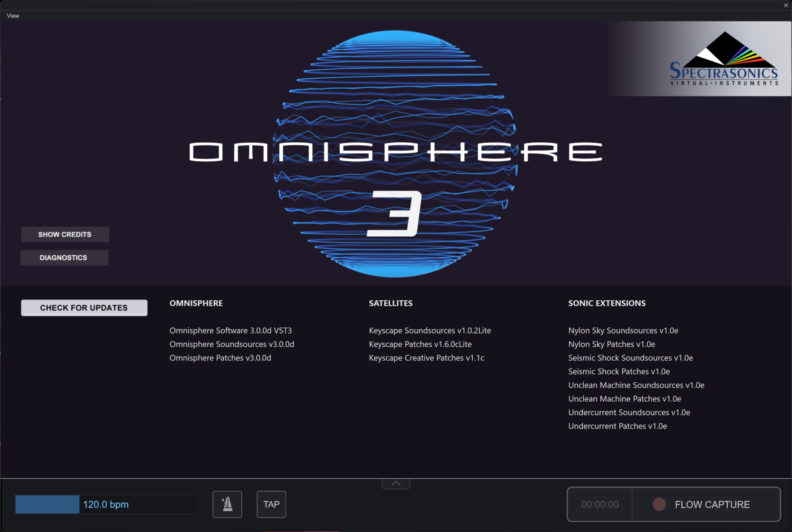This screenshot has height=532, width=792.
Task: Click the 00:00:00 timer display
Action: point(599,504)
